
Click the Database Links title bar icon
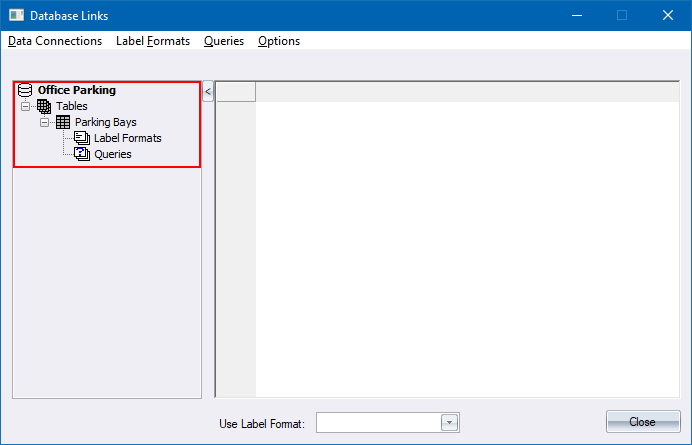tap(15, 15)
